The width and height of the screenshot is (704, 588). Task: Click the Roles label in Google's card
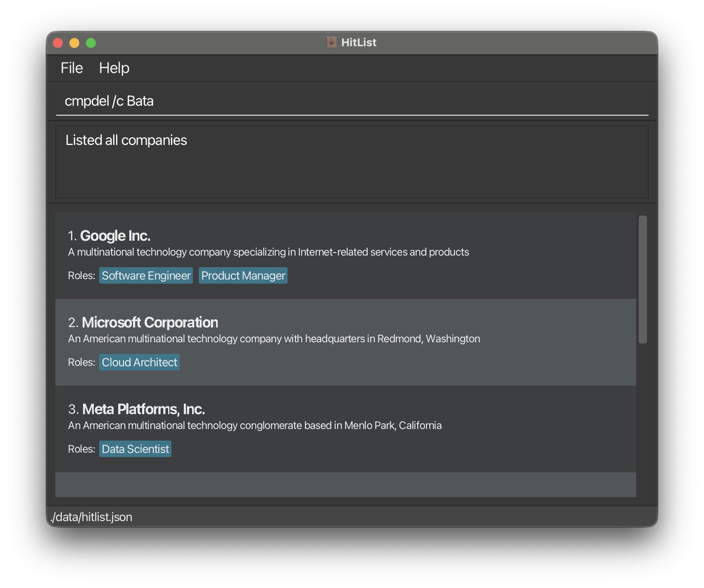(x=82, y=276)
